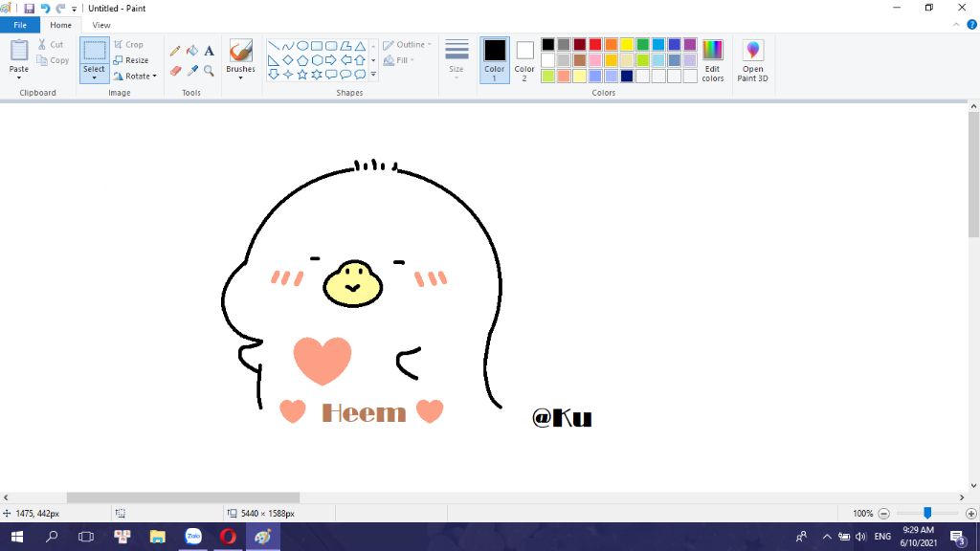The image size is (980, 551).
Task: Open the Edit colors dialog
Action: click(x=712, y=60)
